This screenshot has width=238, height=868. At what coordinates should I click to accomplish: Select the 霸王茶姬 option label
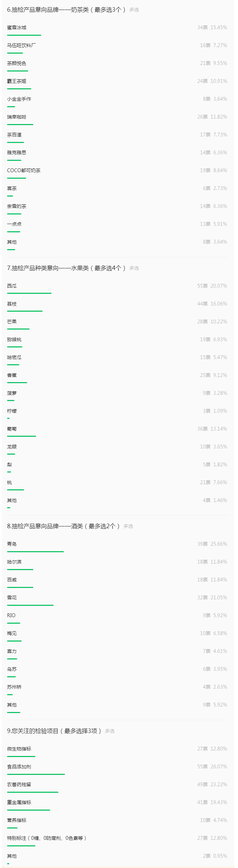pos(16,81)
